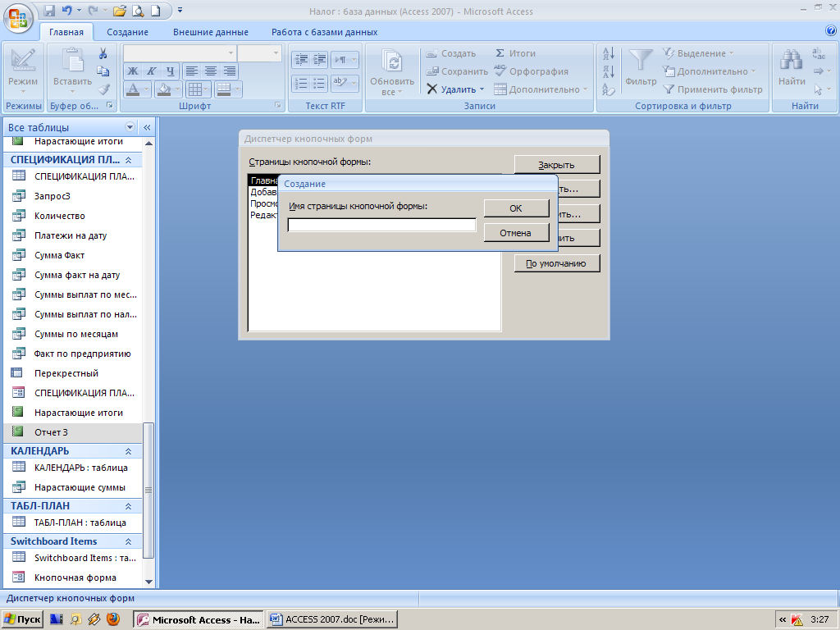
Task: Open the Access help question icon
Action: click(x=831, y=31)
